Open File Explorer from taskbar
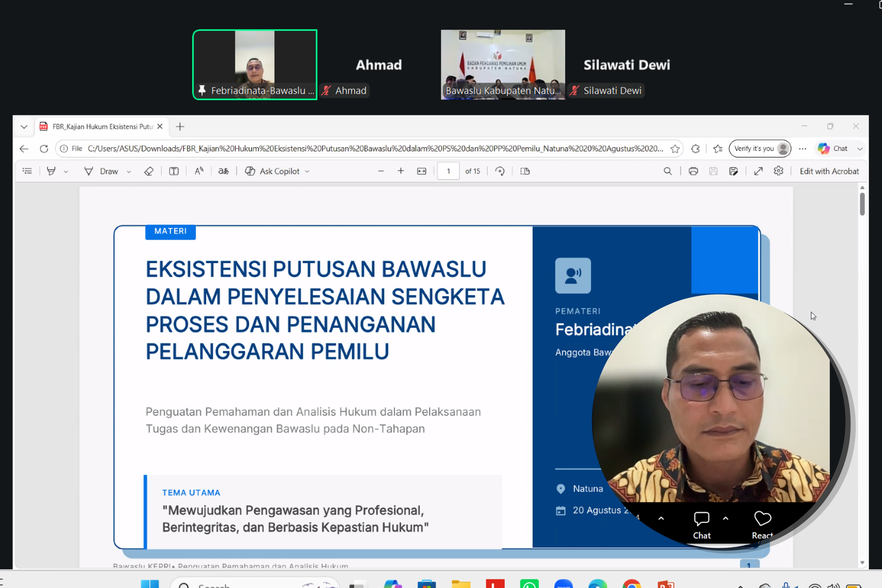Screen dimensions: 882x588 pos(461,584)
